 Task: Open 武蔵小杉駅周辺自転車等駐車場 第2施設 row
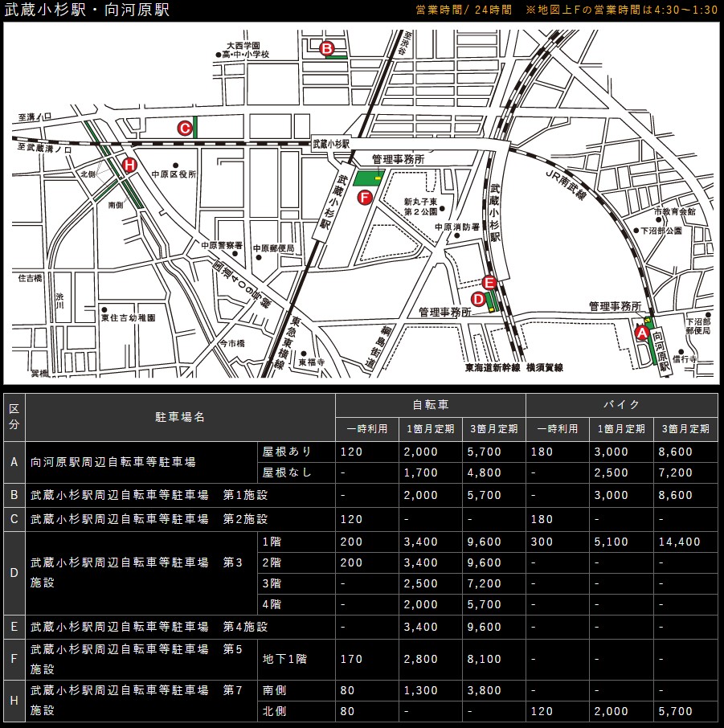pos(149,519)
